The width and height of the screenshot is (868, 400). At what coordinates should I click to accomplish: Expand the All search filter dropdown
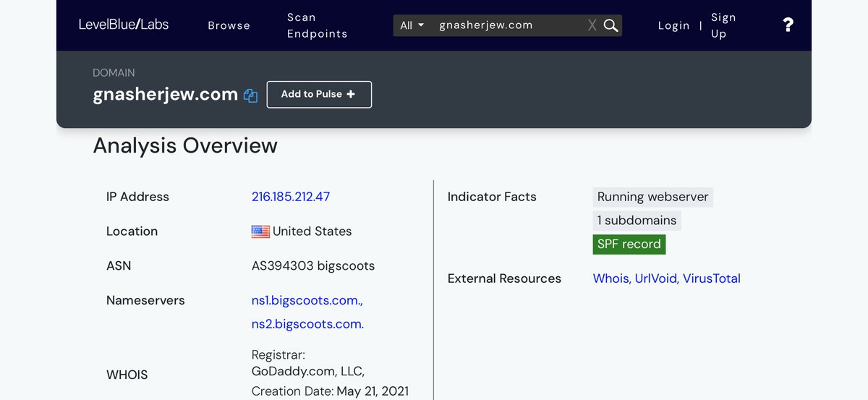click(x=412, y=25)
